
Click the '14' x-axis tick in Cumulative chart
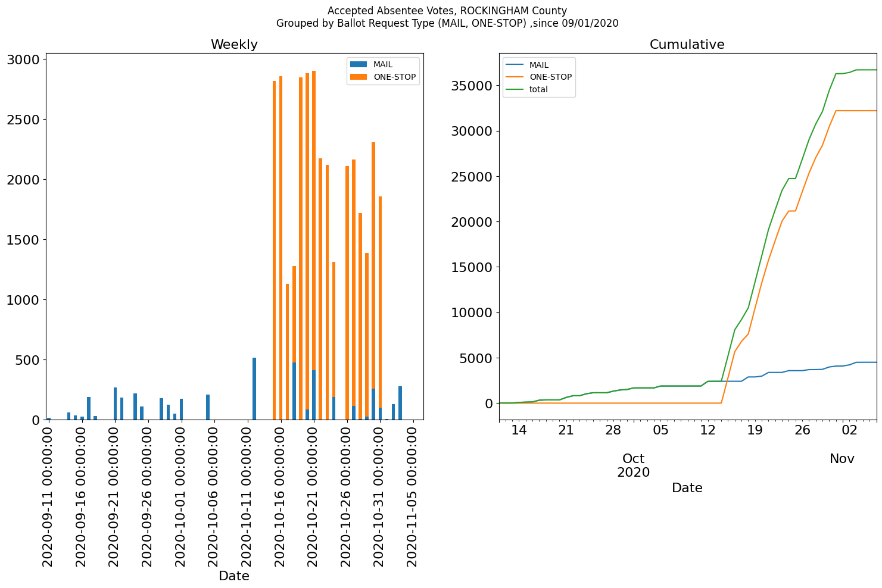pyautogui.click(x=519, y=430)
